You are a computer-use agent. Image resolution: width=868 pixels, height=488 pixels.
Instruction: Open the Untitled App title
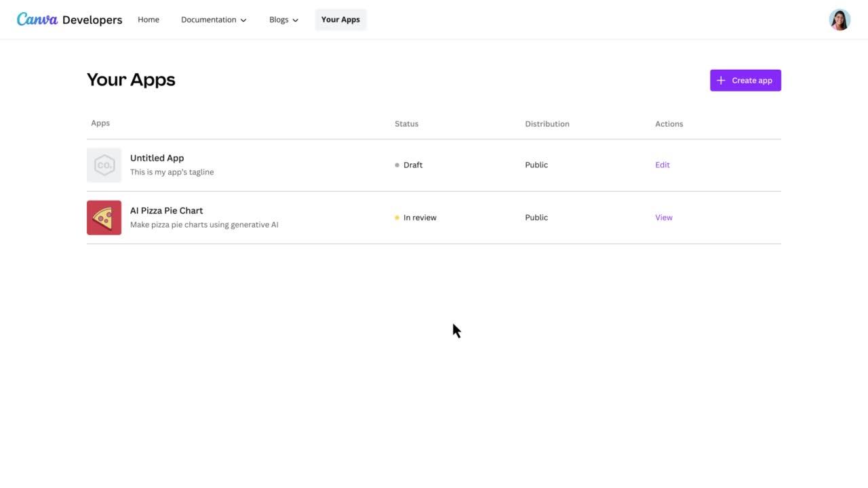[157, 158]
